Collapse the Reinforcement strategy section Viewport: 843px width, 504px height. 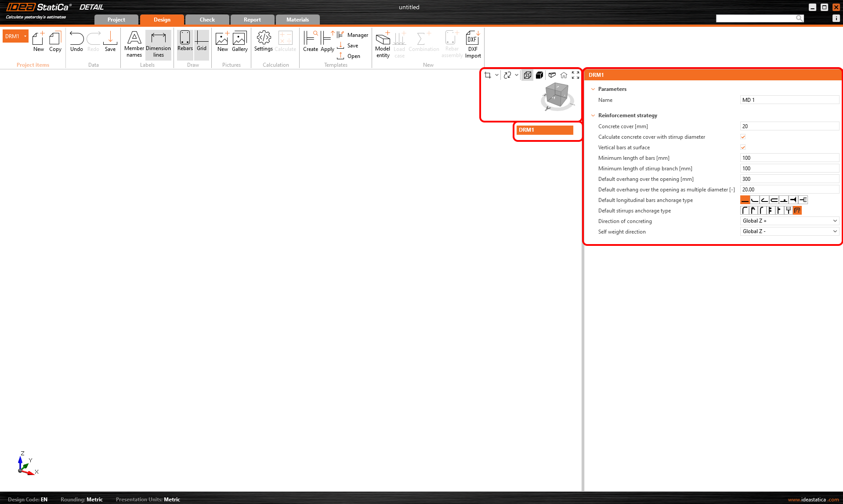tap(593, 115)
